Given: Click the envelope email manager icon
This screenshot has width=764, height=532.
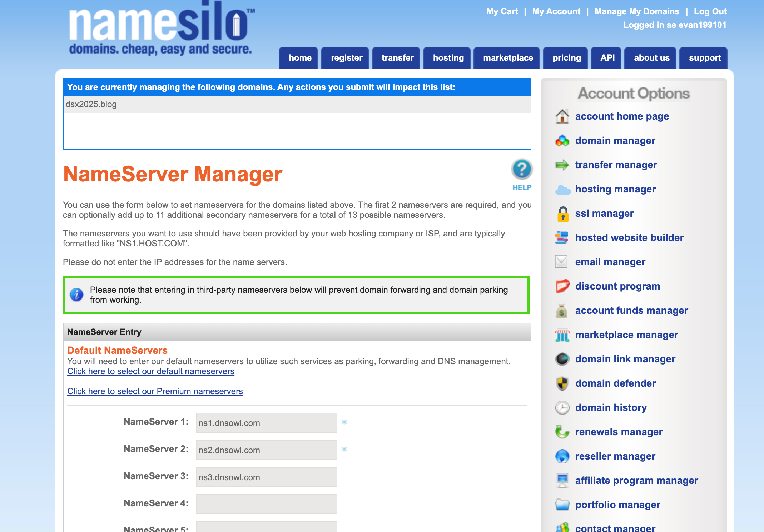Looking at the screenshot, I should coord(561,262).
